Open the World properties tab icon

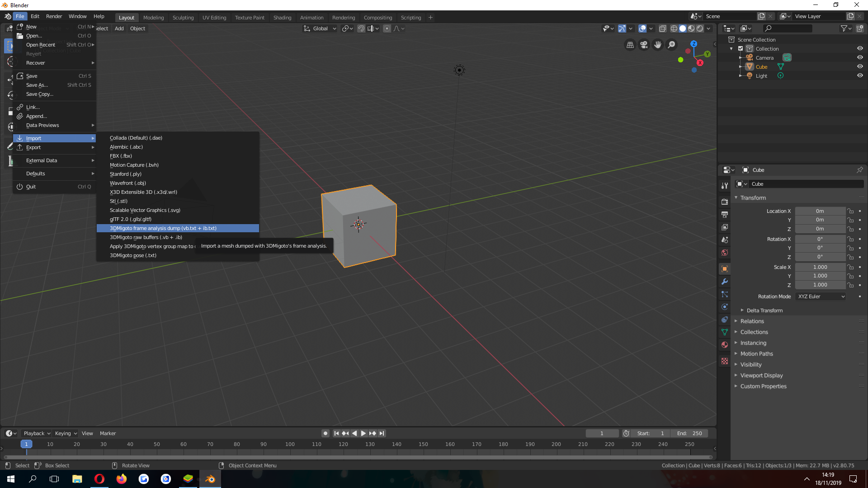click(725, 253)
